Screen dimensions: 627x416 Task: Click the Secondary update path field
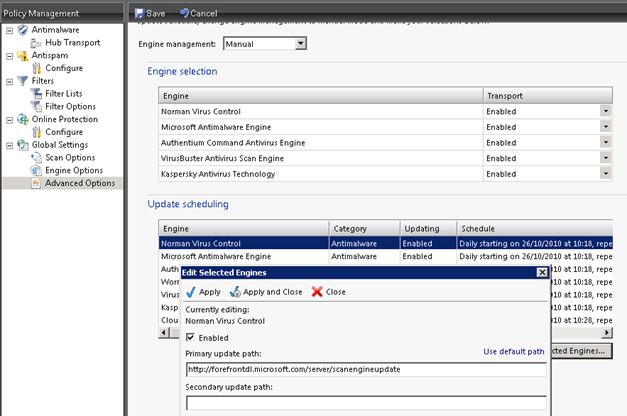point(366,403)
